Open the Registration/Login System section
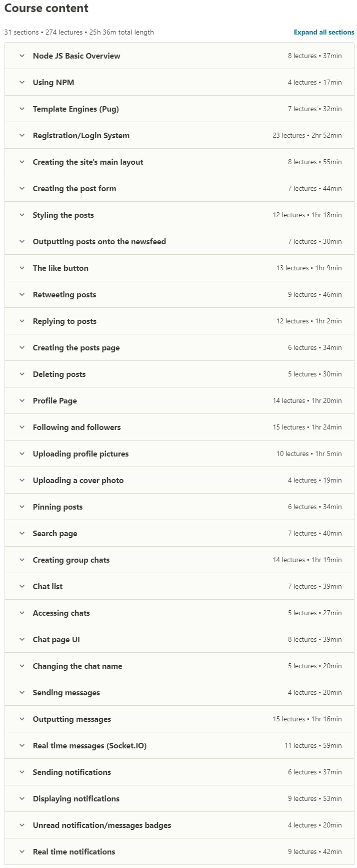 (x=81, y=135)
